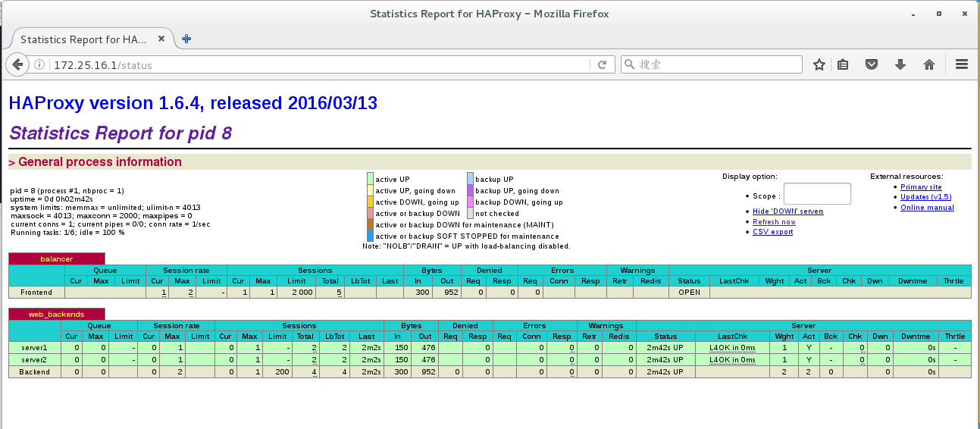Open the Updates (v1.5) link
980x429 pixels.
[x=925, y=197]
